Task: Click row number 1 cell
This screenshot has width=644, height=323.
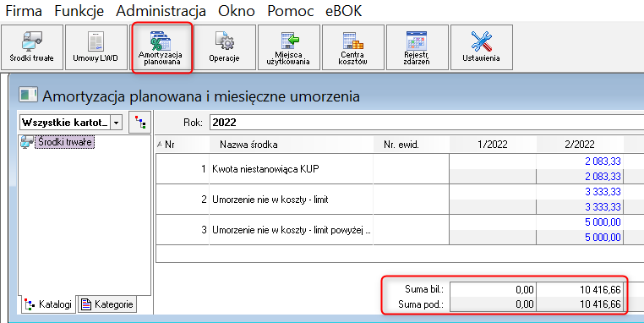Action: click(183, 169)
